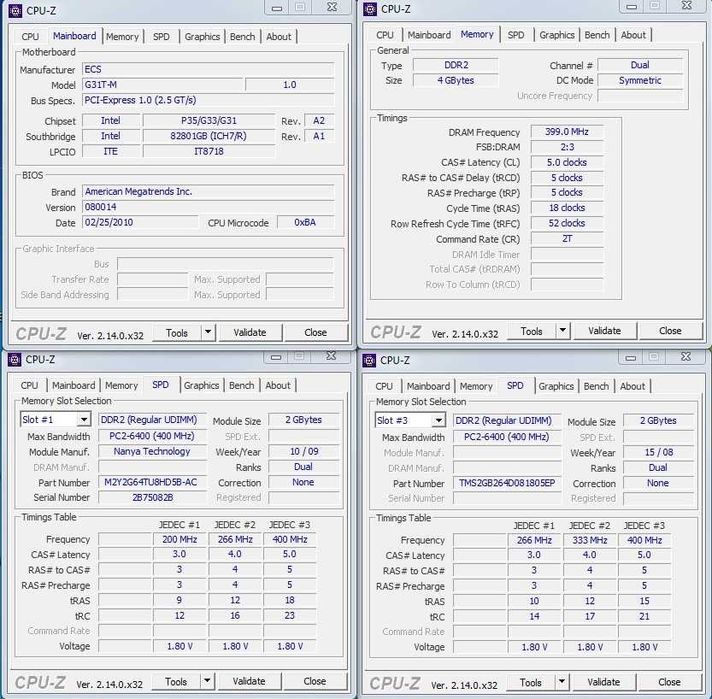Open Bench tab in Mainboard window
712x699 pixels.
pos(242,36)
